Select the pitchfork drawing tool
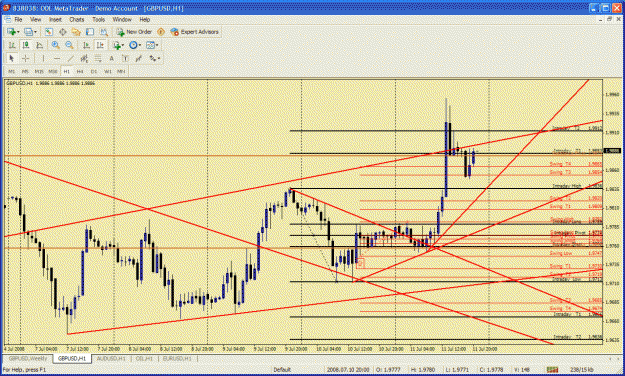Viewport: 625px width, 376px height. 139,58
